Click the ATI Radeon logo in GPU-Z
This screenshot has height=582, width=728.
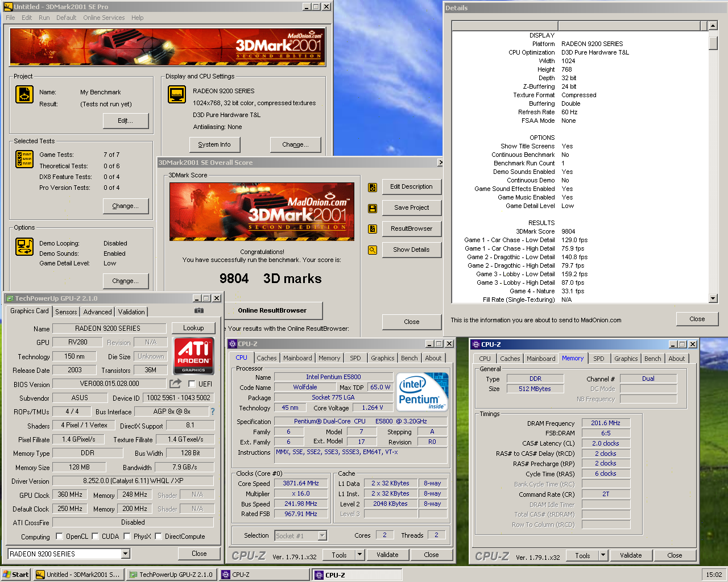193,356
